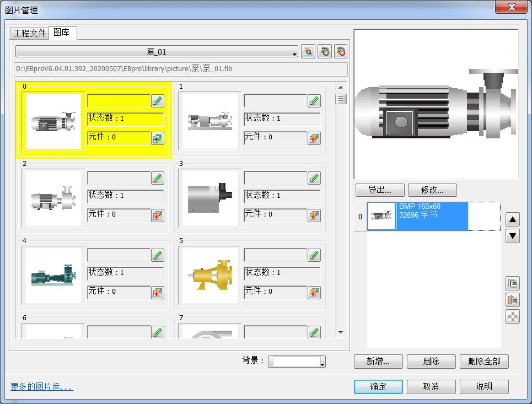The height and width of the screenshot is (404, 532).
Task: Move the state down with the down arrow
Action: pyautogui.click(x=513, y=236)
